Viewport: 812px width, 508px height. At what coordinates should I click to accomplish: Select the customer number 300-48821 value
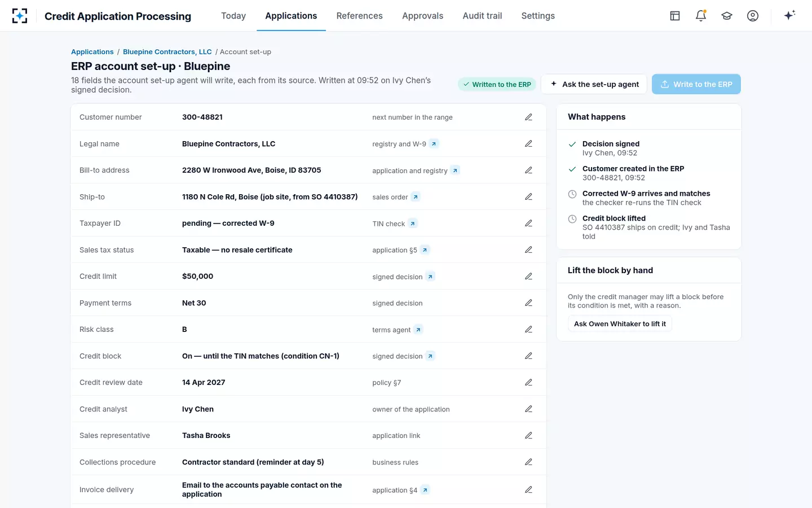coord(202,117)
